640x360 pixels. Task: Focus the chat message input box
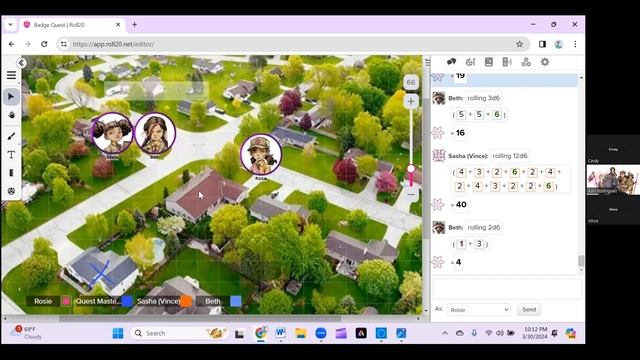point(507,289)
